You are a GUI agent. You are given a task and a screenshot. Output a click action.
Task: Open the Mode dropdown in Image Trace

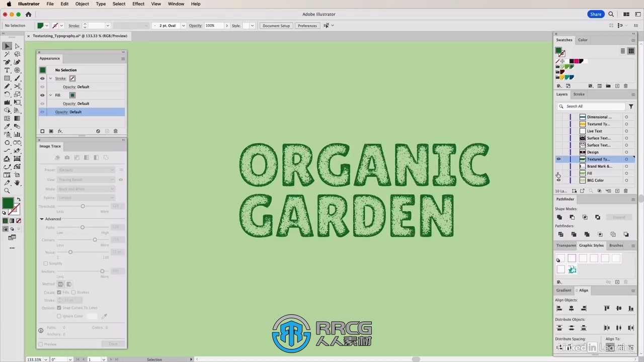tap(87, 189)
